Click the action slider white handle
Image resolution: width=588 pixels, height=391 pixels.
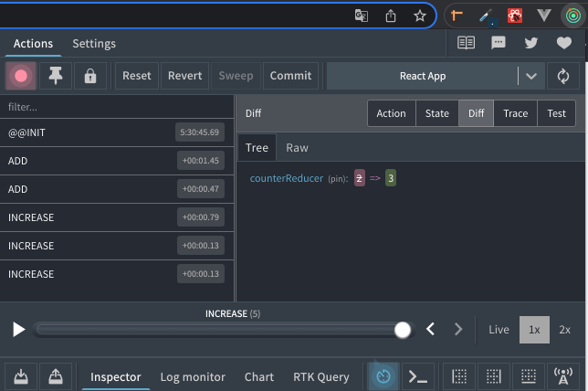[403, 330]
